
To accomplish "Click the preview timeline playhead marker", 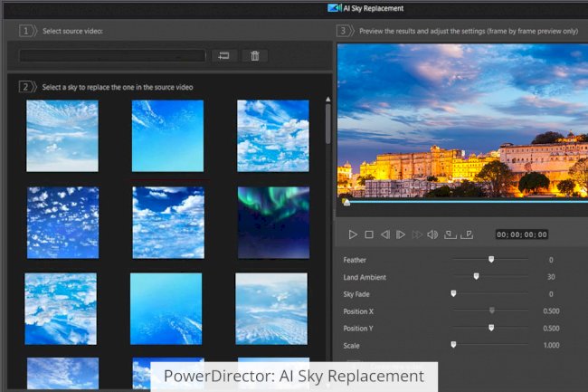I will point(346,203).
